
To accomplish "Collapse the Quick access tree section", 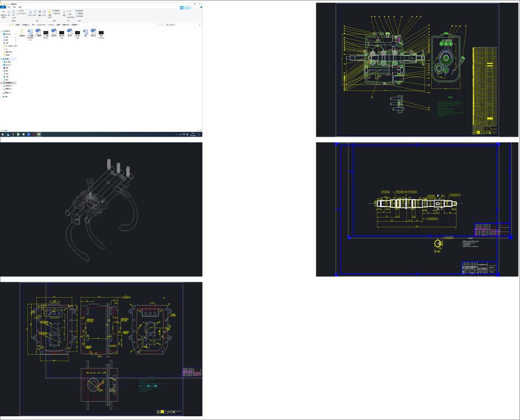I will (1, 31).
